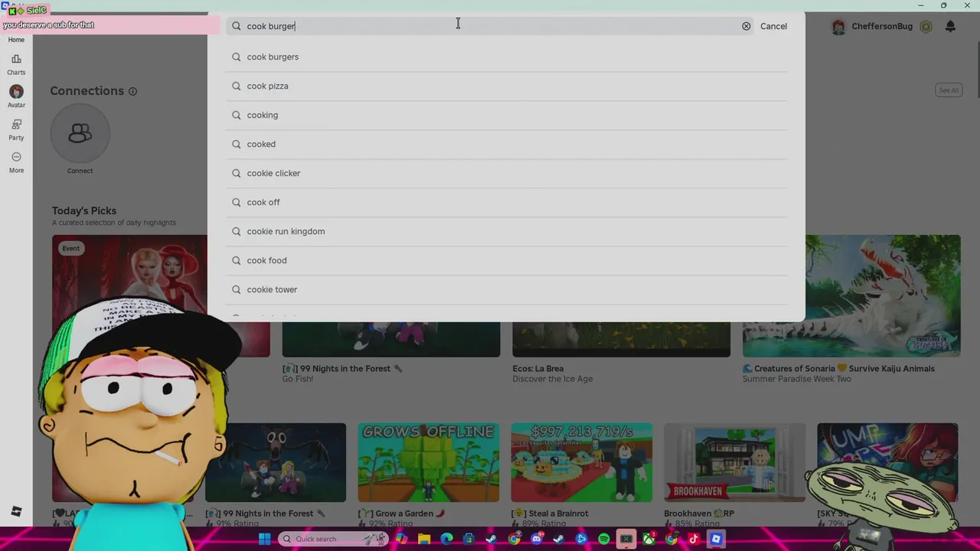The width and height of the screenshot is (980, 551).
Task: Open the ChefersonBug profile
Action: tap(882, 26)
